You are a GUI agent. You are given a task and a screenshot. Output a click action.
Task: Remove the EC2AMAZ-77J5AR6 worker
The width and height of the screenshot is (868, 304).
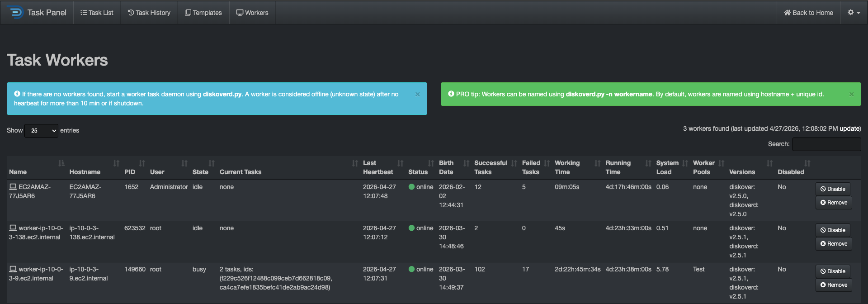click(x=834, y=202)
